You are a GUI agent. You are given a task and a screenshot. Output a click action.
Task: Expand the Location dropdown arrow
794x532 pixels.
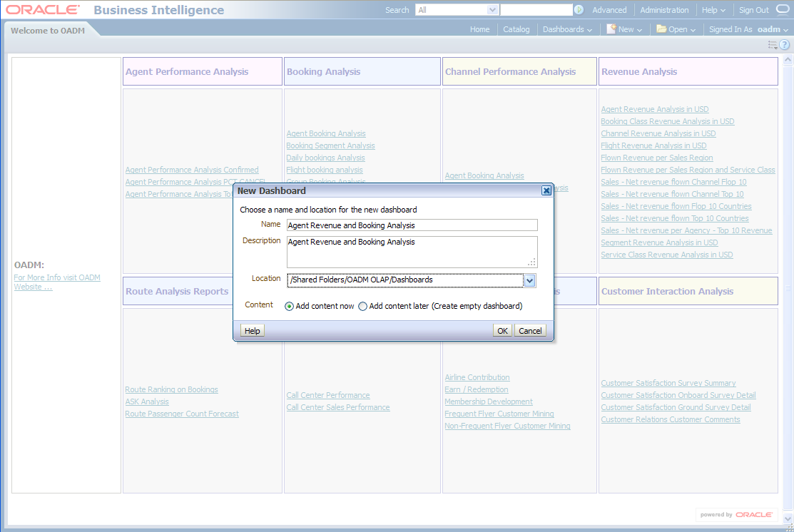pyautogui.click(x=529, y=281)
